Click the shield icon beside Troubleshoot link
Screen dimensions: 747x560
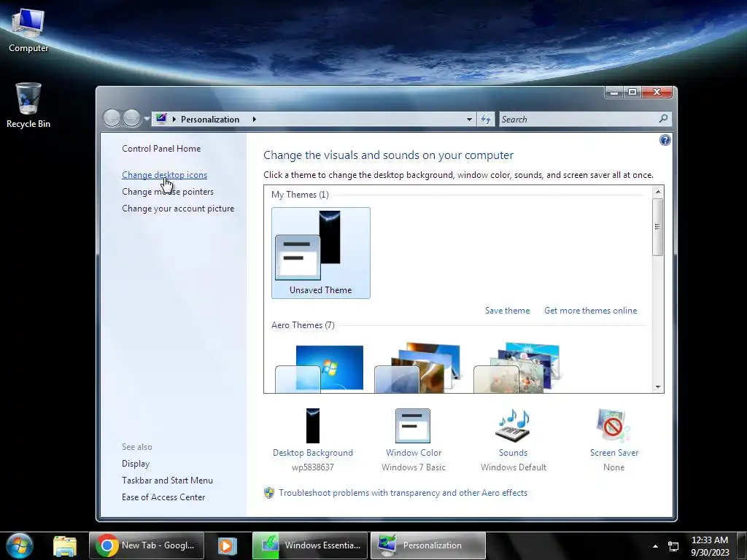click(x=269, y=493)
